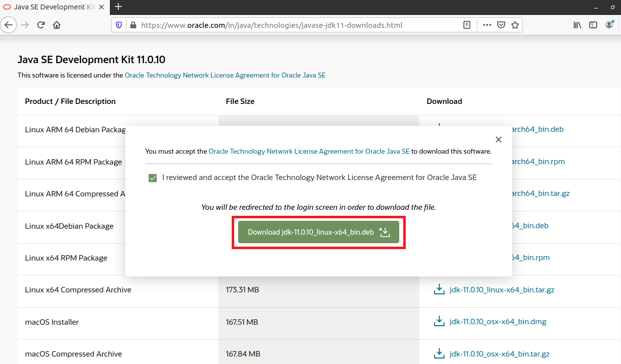Uncheck the license agreement acceptance checkbox
The image size is (621, 364).
(x=153, y=178)
